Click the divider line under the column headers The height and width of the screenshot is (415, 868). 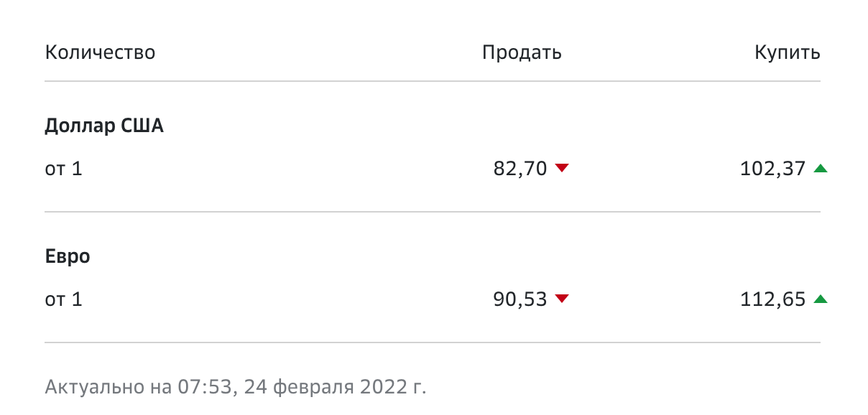[433, 81]
